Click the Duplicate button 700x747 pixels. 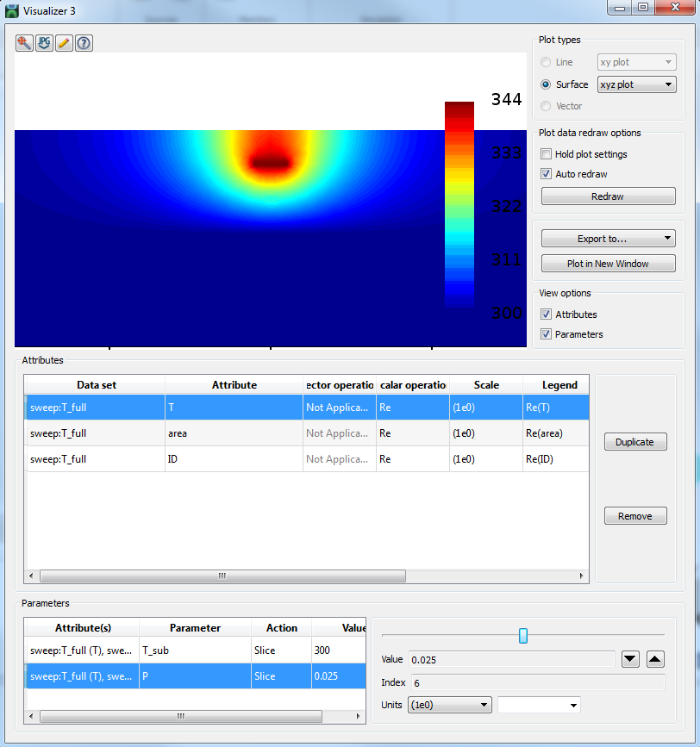coord(635,442)
